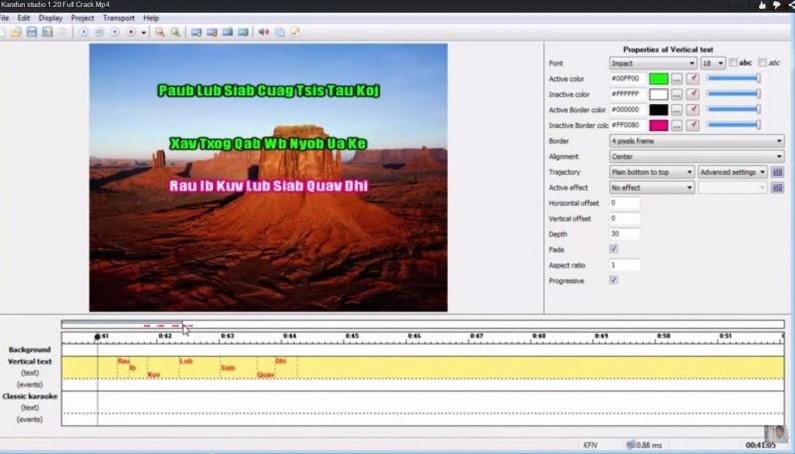Click the white Inactive color swatch
The image size is (795, 454).
(659, 94)
